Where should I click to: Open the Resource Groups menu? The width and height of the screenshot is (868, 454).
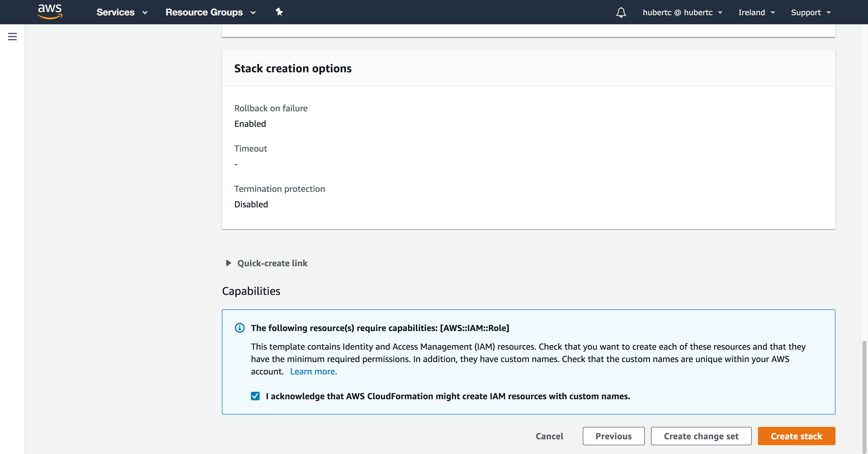(x=211, y=12)
